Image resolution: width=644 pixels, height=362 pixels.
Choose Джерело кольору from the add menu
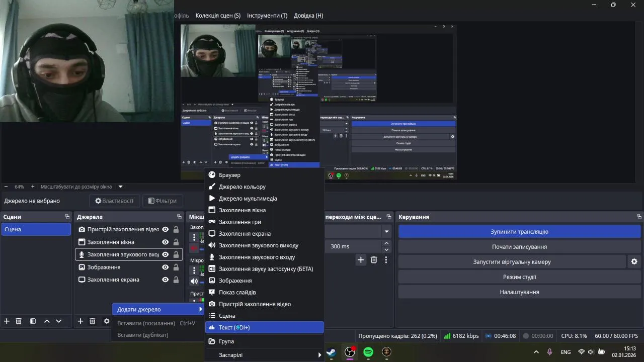click(264, 187)
